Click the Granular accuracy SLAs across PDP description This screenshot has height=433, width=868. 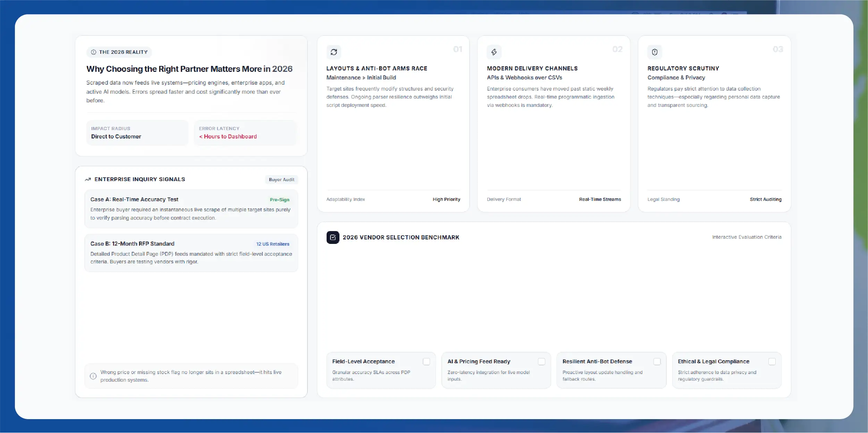point(371,376)
